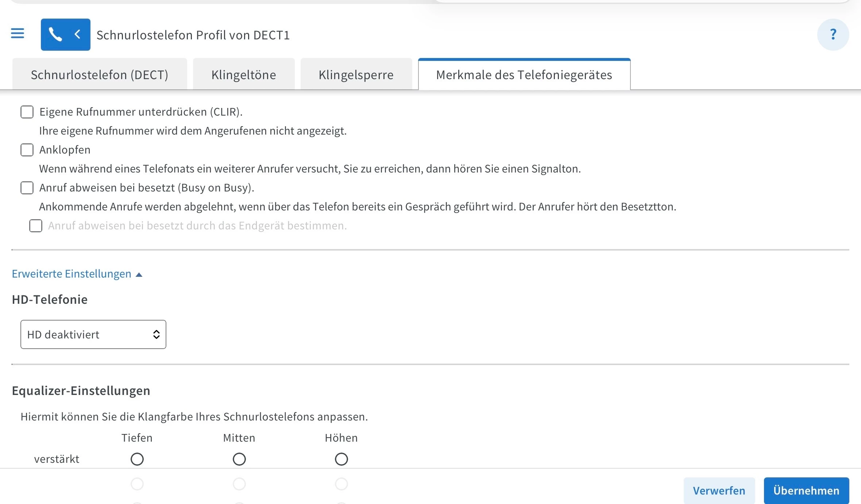Image resolution: width=861 pixels, height=504 pixels.
Task: Open the hamburger navigation menu
Action: (x=18, y=34)
